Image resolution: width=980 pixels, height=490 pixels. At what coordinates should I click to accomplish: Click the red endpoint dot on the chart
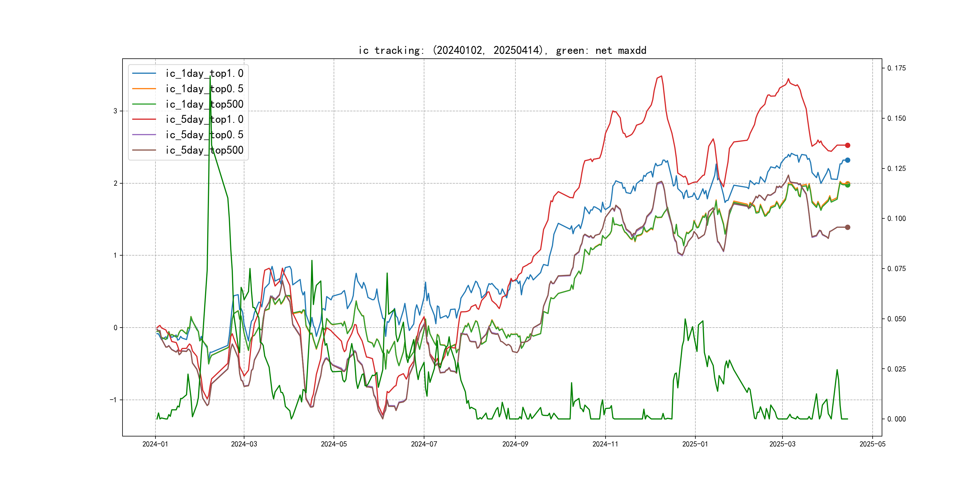848,145
